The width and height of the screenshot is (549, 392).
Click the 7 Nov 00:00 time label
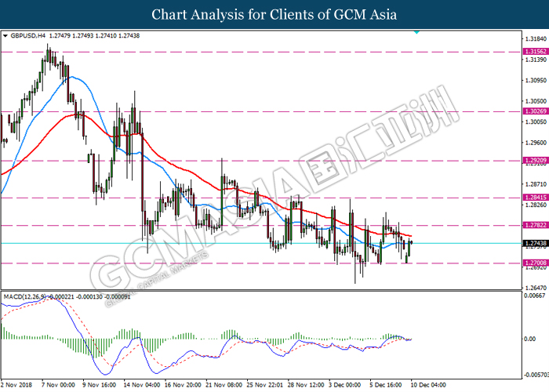pos(59,385)
